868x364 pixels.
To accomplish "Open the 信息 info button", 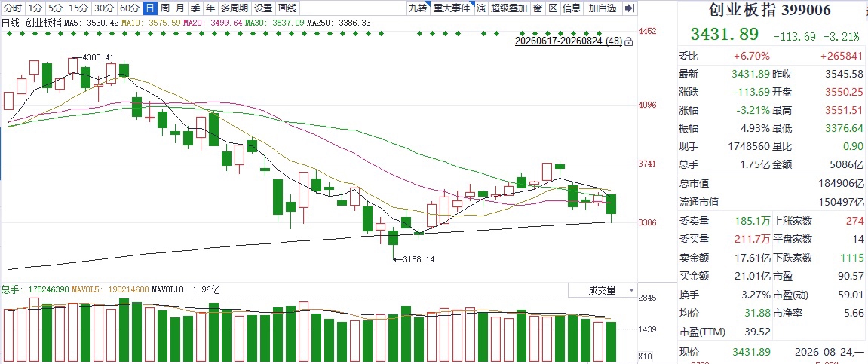I will point(572,8).
